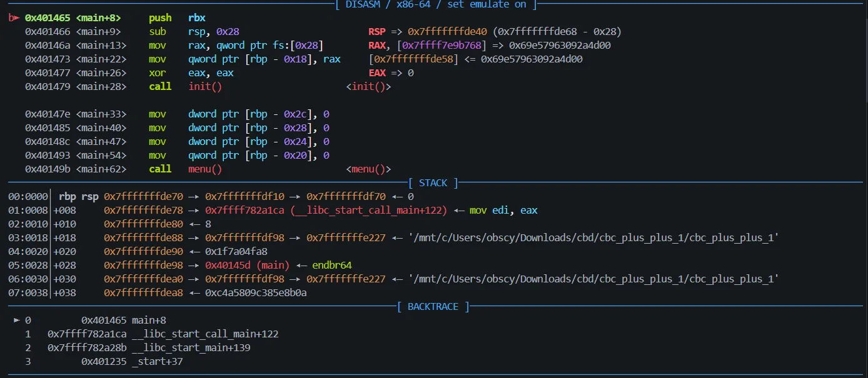868x378 pixels.
Task: Click the canary value on RAX line
Action: coord(560,46)
